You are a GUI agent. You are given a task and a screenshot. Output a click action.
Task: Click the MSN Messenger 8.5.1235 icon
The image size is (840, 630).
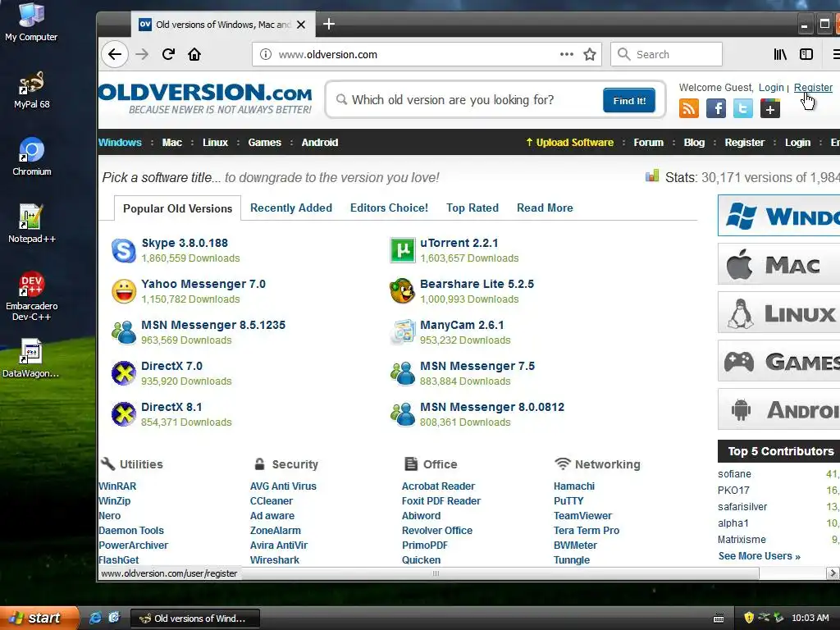pyautogui.click(x=124, y=332)
